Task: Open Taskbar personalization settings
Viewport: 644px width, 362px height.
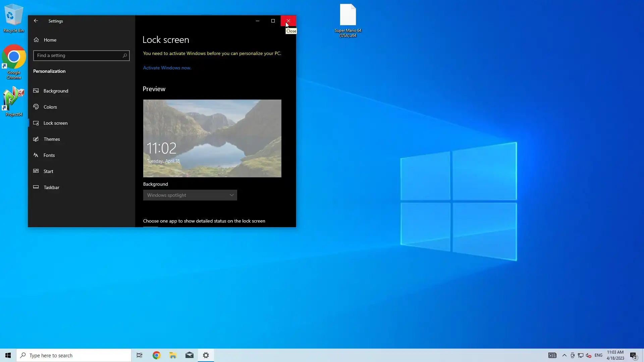Action: click(x=51, y=187)
